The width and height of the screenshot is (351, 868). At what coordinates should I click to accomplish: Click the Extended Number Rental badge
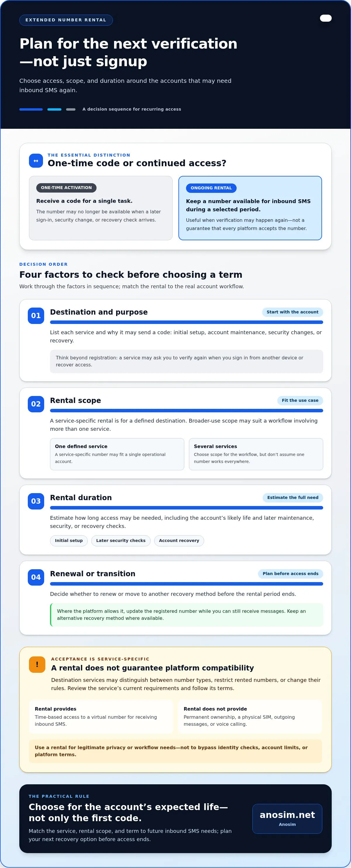point(66,20)
